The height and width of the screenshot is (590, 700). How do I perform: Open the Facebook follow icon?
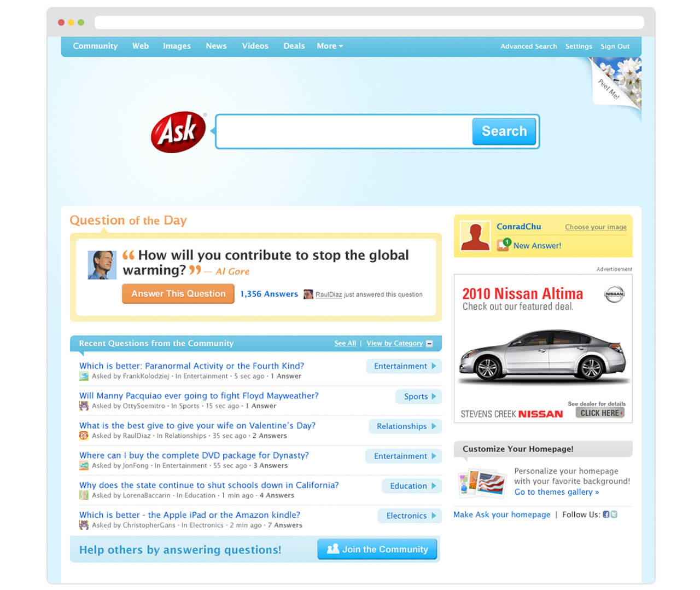click(x=606, y=514)
